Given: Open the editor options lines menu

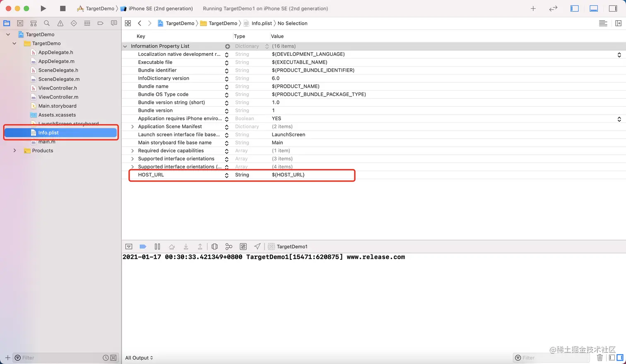Looking at the screenshot, I should pos(603,23).
